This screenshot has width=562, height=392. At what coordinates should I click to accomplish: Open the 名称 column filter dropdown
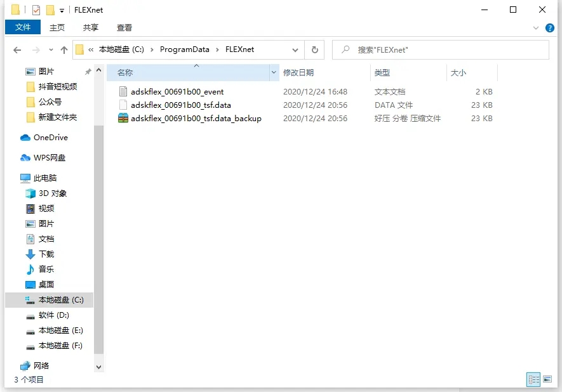coord(274,73)
